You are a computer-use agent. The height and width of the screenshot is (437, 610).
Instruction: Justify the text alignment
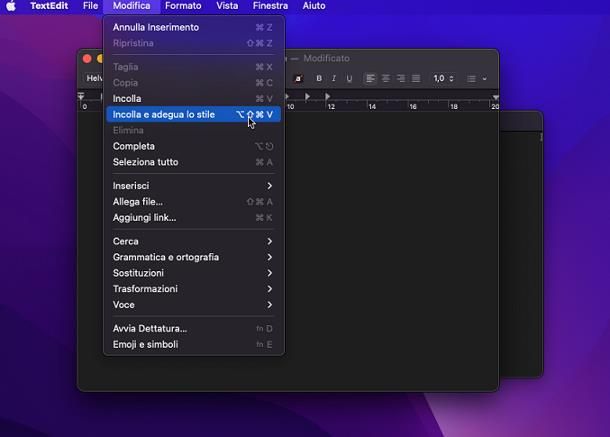[x=416, y=79]
